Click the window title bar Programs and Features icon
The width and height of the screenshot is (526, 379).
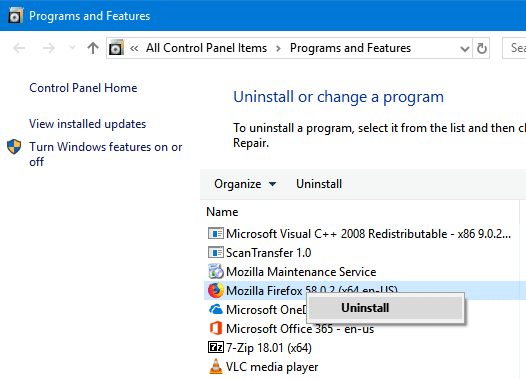click(x=15, y=15)
